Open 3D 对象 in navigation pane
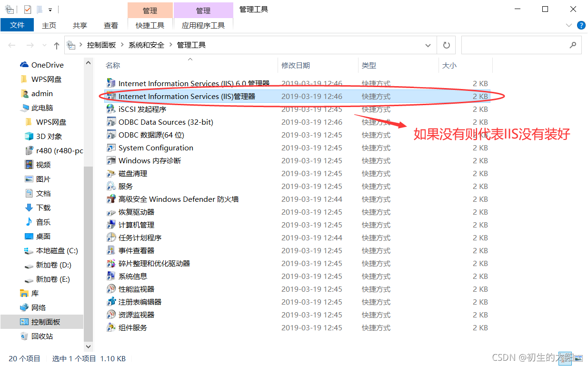Viewport: 588px width, 366px height. pos(44,136)
